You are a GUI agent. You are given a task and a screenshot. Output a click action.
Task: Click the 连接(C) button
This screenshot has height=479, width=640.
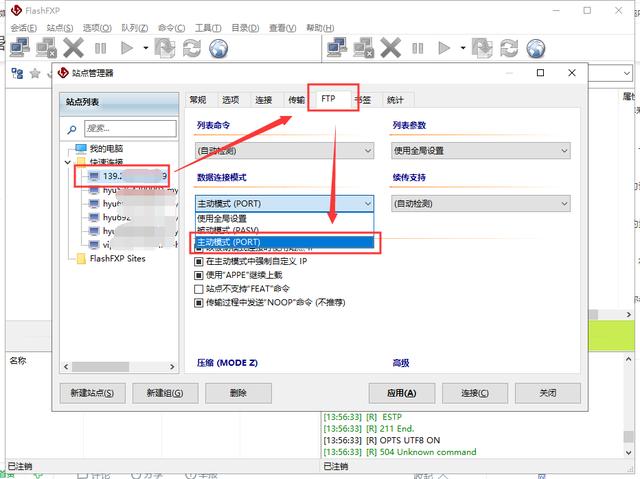click(x=475, y=393)
